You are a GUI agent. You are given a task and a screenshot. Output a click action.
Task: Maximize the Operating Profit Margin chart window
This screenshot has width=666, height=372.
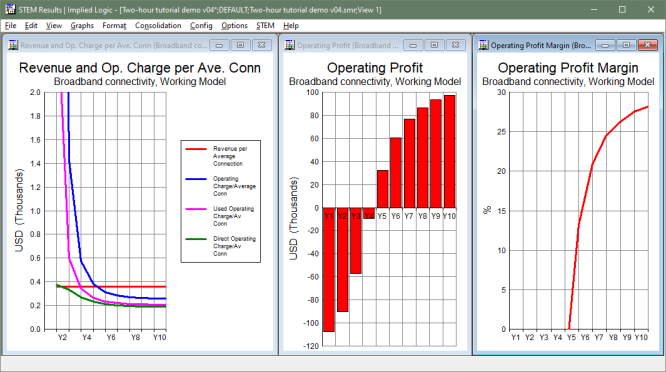point(626,45)
